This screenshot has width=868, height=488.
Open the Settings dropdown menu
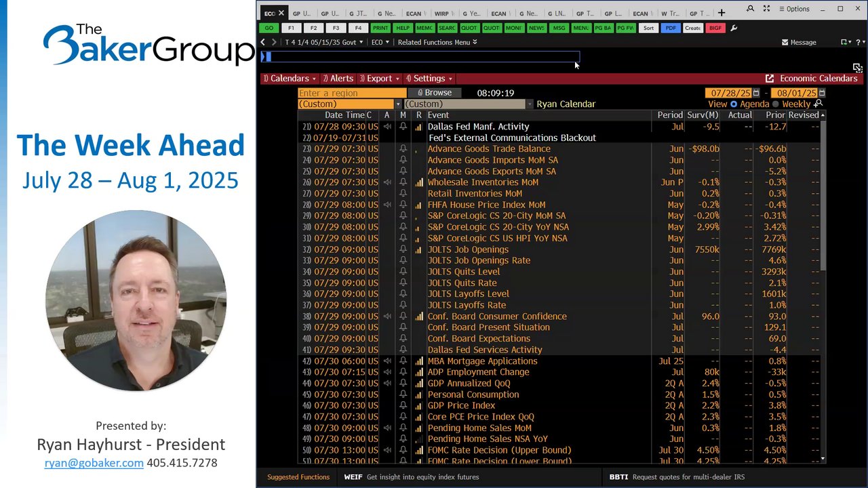point(429,79)
